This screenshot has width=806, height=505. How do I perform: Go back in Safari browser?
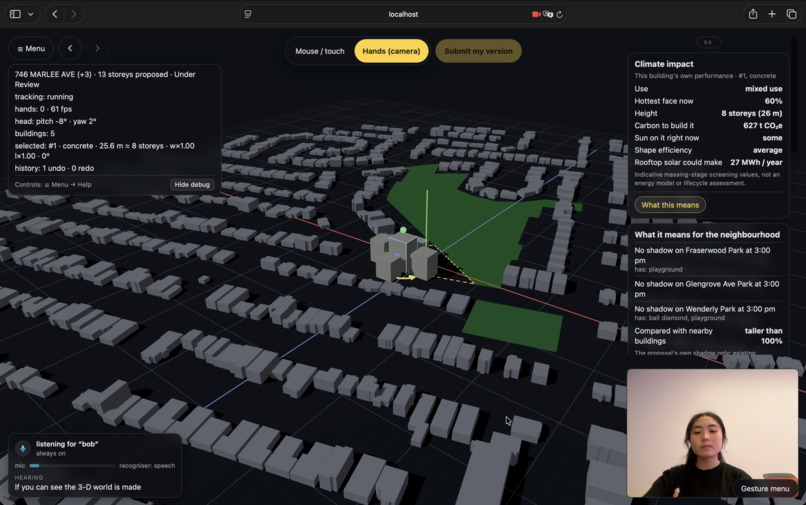point(55,14)
